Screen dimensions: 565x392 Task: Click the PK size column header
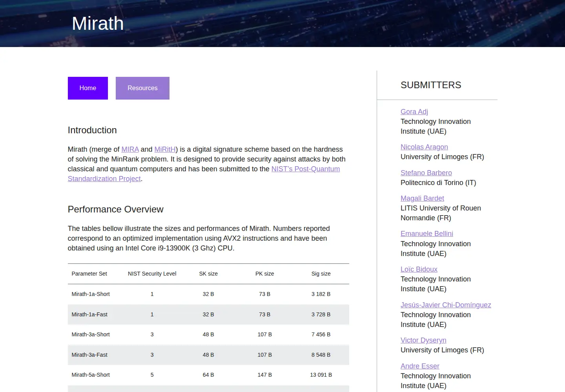tap(265, 274)
